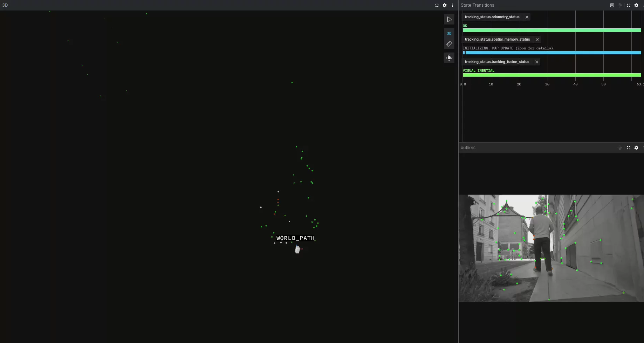Click the WORLD_PATH label in 3D scene
This screenshot has height=343, width=644.
295,238
